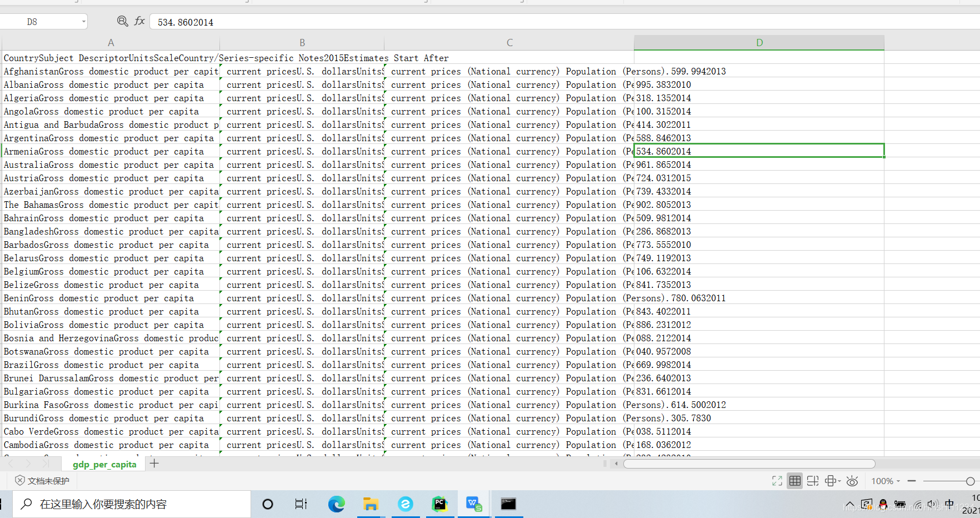Select the Algeria row value 318.1352014
Screen dimensions: 980x518
(x=759, y=98)
